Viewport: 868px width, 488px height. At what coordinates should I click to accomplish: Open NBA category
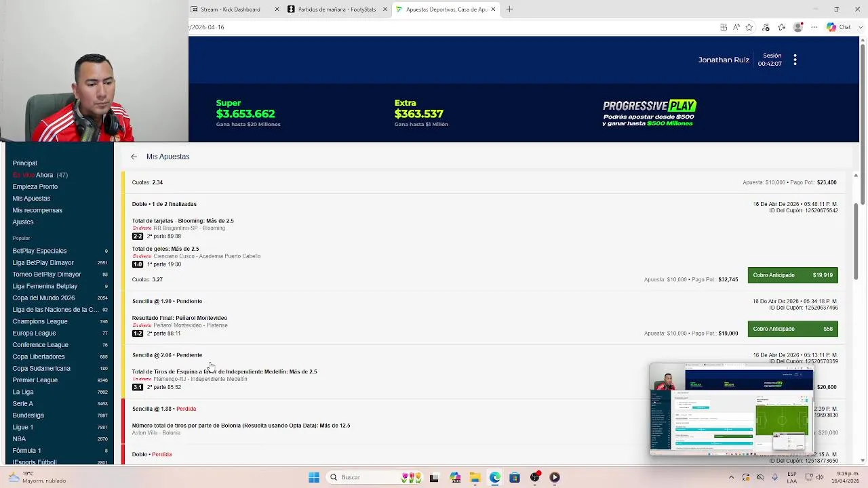[60, 439]
